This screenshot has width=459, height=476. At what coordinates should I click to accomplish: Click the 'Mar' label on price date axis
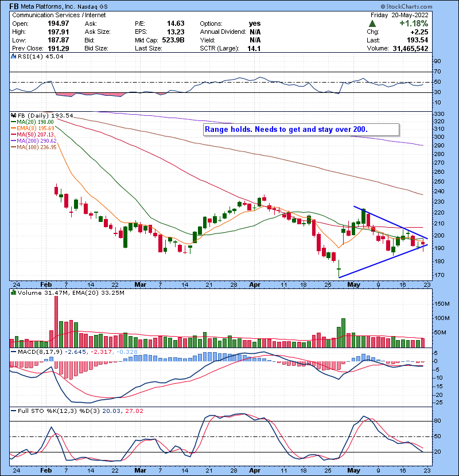point(140,285)
